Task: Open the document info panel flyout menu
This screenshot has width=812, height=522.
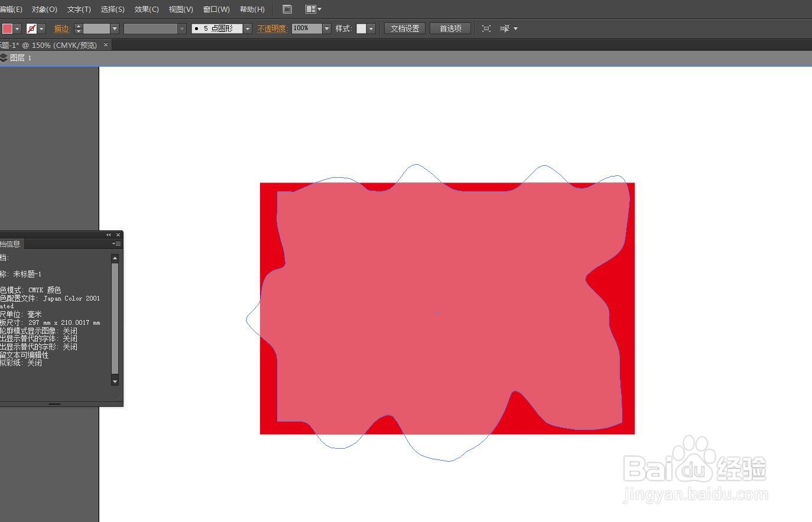Action: tap(117, 244)
